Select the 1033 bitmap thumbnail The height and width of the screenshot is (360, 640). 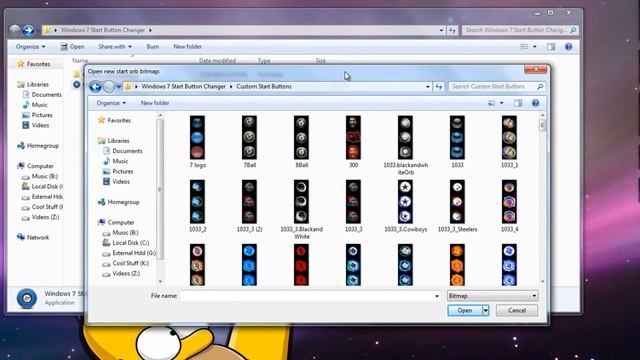click(x=457, y=138)
